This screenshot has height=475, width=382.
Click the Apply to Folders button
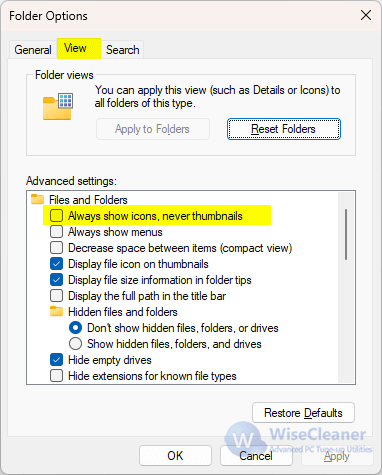(x=153, y=129)
